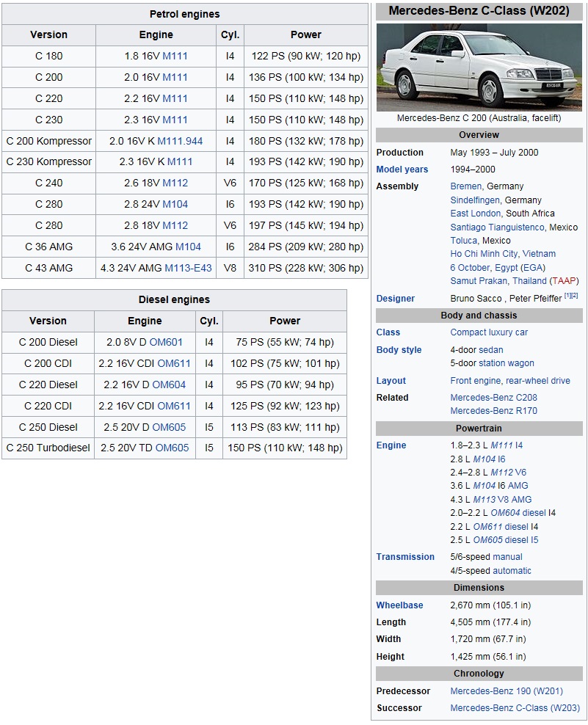
Task: Select 'May 1993 – July 2000' production text
Action: pyautogui.click(x=494, y=153)
